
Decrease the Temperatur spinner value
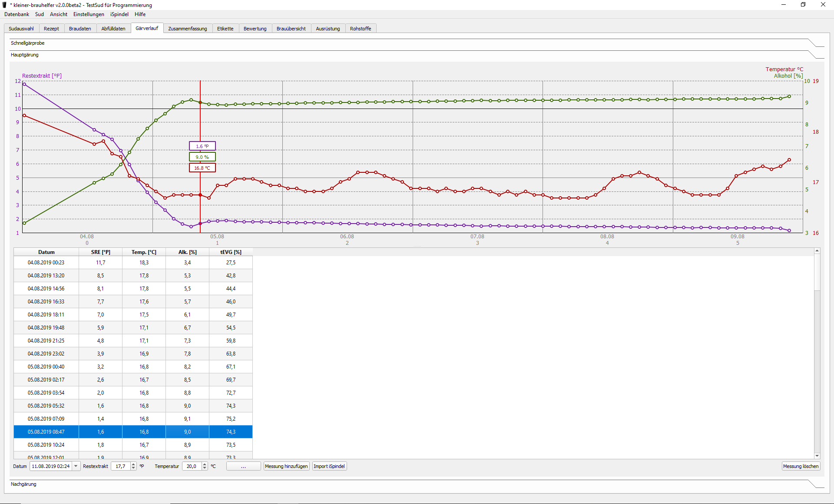click(205, 468)
